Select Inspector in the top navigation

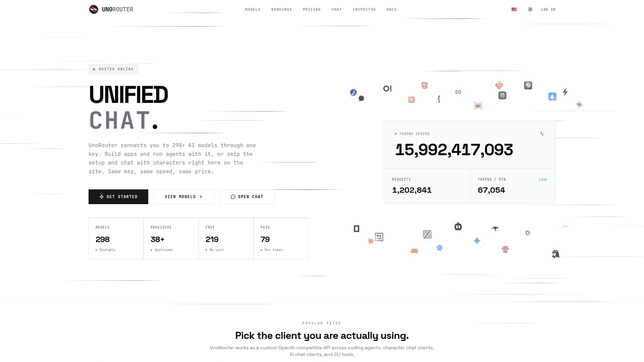tap(364, 9)
